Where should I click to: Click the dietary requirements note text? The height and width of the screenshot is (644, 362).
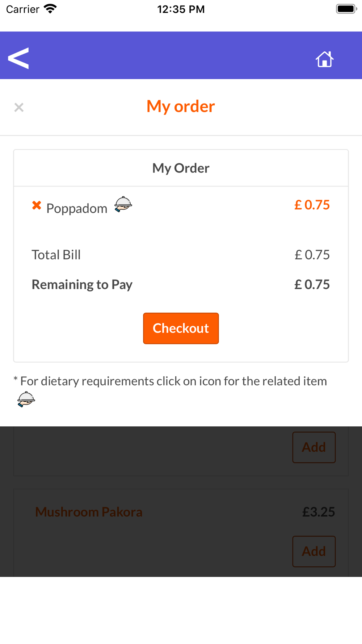170,381
